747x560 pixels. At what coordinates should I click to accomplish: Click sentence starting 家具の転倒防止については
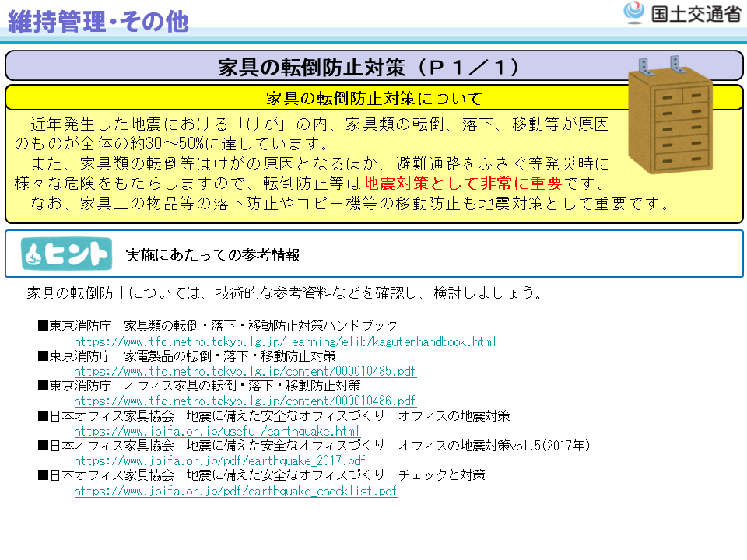[x=285, y=293]
